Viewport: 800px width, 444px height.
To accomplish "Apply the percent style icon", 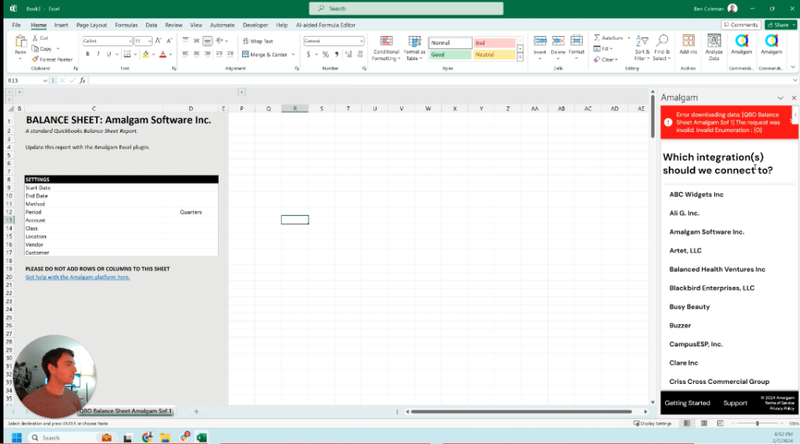I will (326, 54).
